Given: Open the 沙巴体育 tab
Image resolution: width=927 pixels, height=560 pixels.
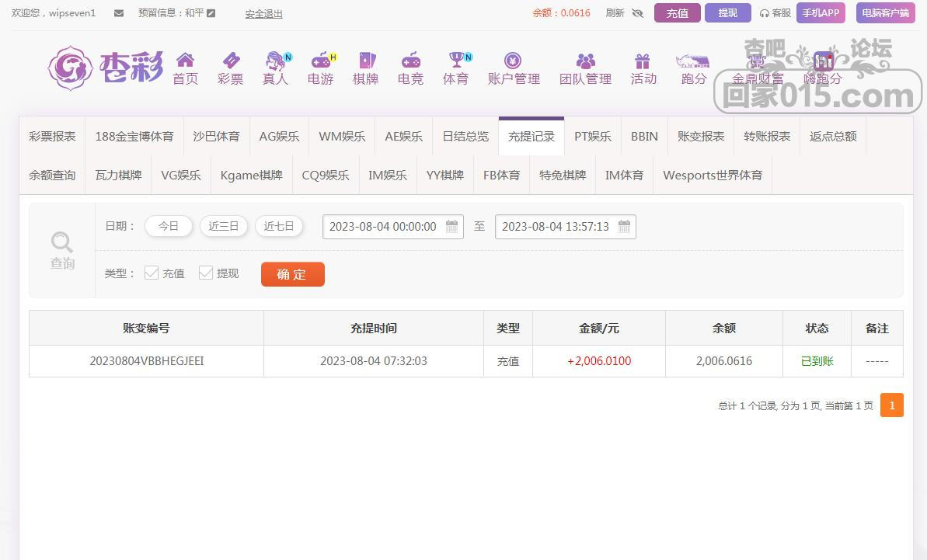Looking at the screenshot, I should pyautogui.click(x=216, y=137).
